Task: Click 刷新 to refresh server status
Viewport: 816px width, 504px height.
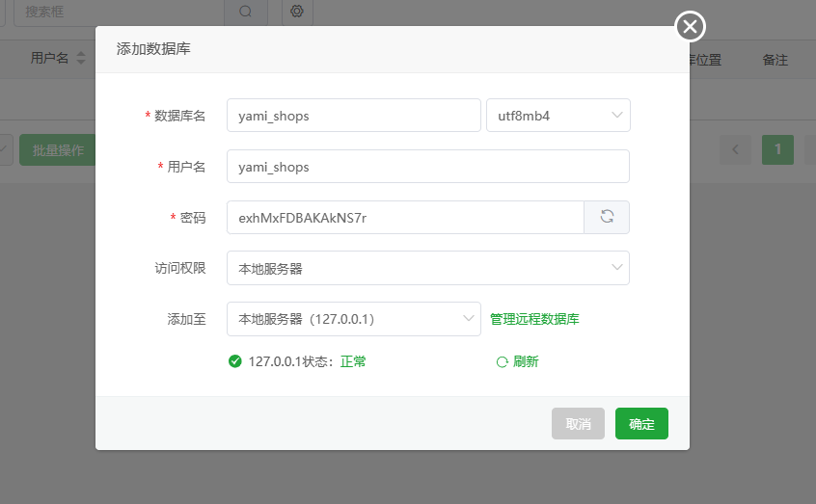Action: point(517,361)
